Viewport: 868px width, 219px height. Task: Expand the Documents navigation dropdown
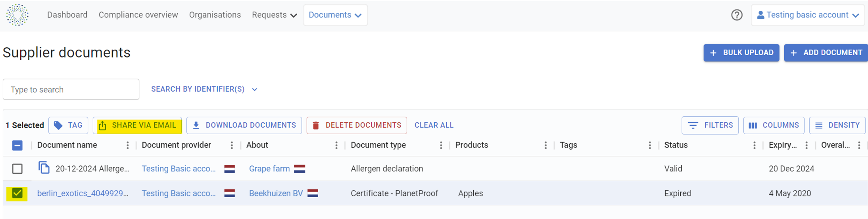click(335, 15)
